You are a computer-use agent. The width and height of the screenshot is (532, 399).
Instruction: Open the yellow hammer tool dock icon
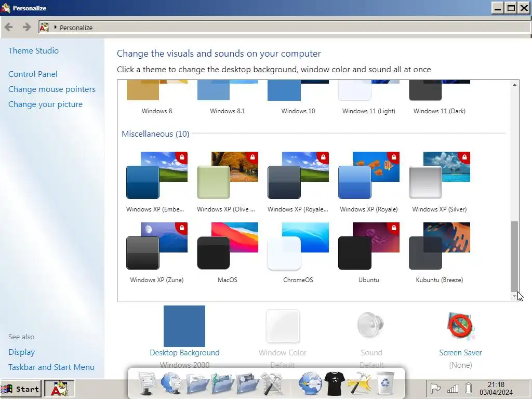[360, 383]
